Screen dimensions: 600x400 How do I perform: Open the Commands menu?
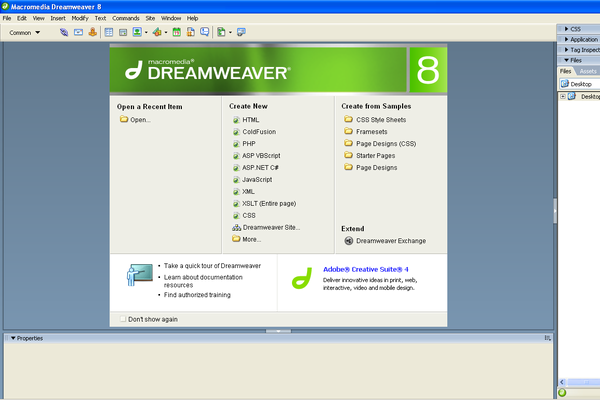(x=126, y=18)
